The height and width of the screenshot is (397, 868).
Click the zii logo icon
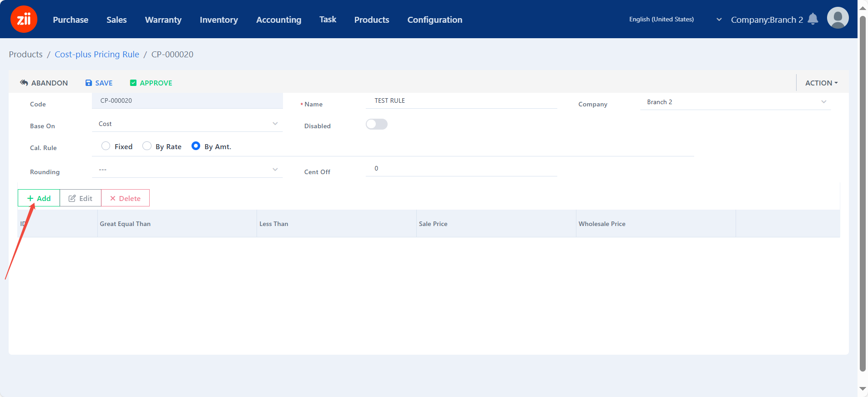[24, 19]
